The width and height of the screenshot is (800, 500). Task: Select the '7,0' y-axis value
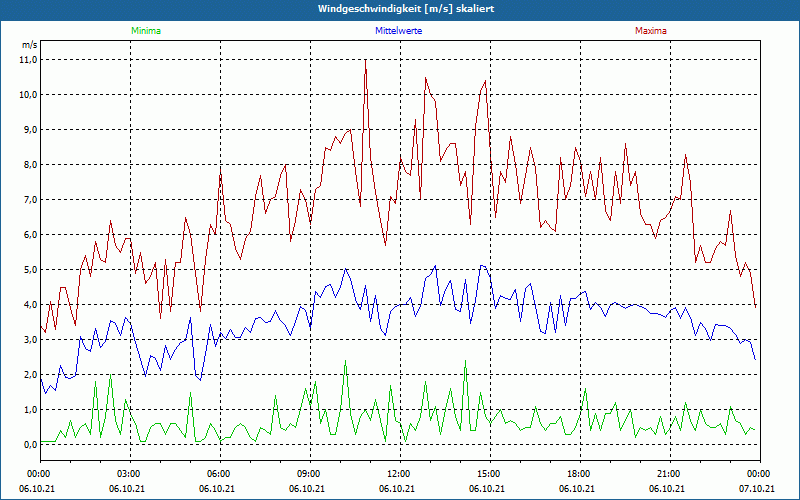pyautogui.click(x=32, y=199)
